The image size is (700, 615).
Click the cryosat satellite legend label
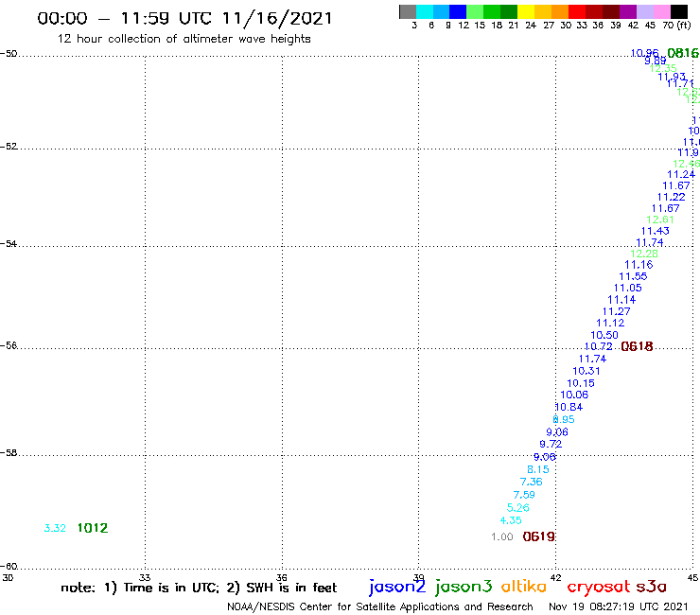(599, 587)
